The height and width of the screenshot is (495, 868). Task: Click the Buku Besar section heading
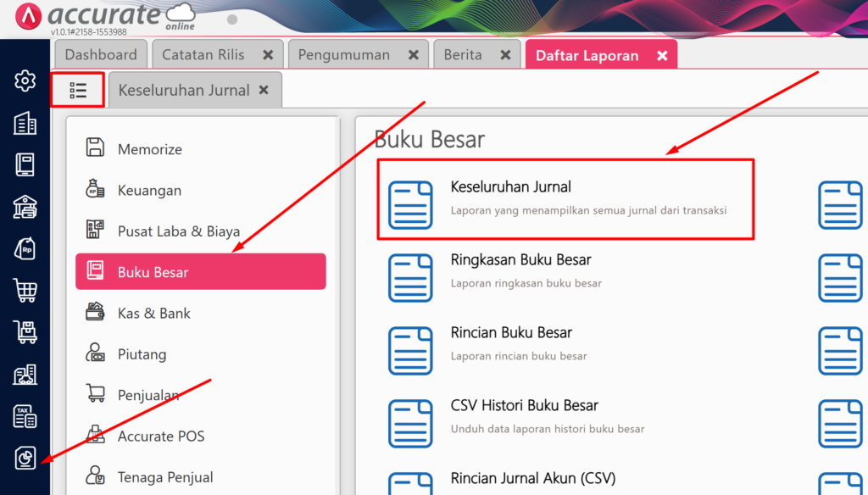coord(430,139)
